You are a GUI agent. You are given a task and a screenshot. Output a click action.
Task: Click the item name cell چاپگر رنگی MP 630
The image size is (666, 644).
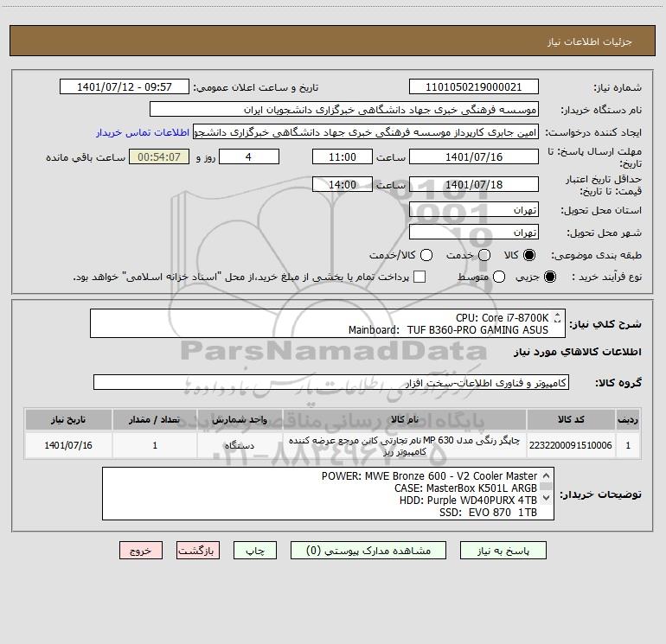click(405, 445)
